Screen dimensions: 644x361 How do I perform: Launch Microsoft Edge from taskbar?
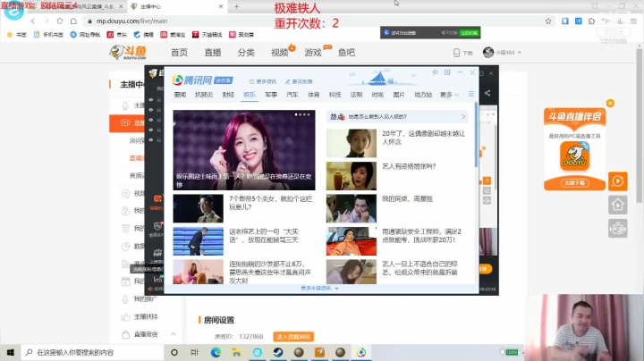pos(216,352)
